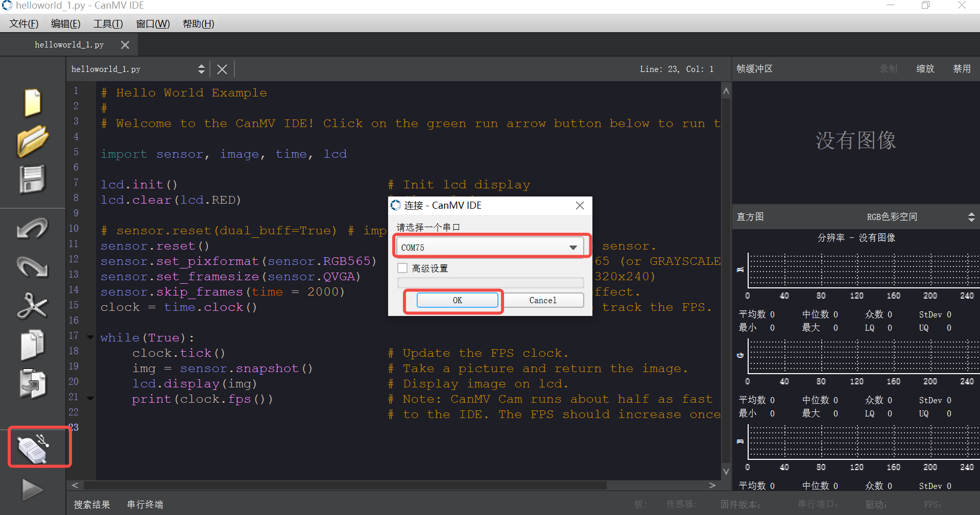Click 'Line: 23, Col: 1' indicator

(x=677, y=69)
